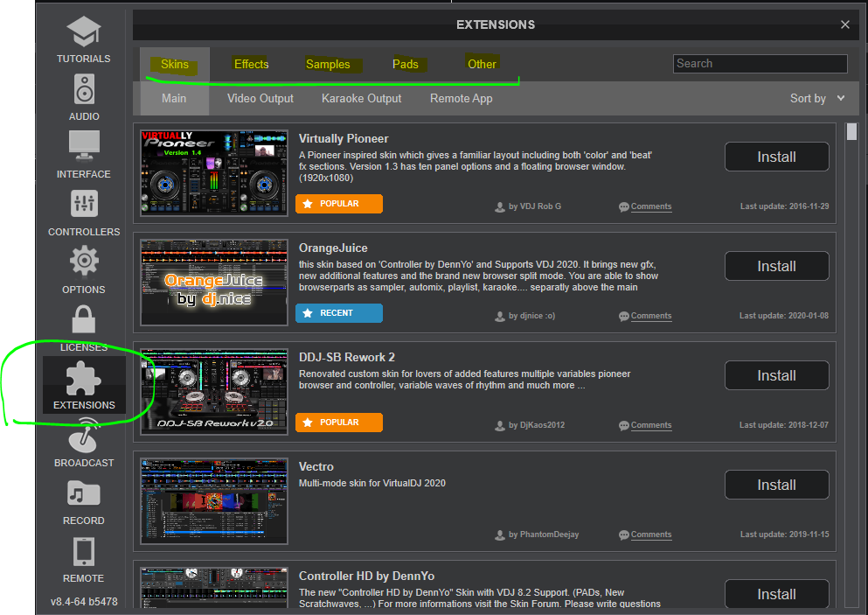Click star icon on Virtually Pioneer Popular badge
Viewport: 868px width, 615px height.
(308, 204)
